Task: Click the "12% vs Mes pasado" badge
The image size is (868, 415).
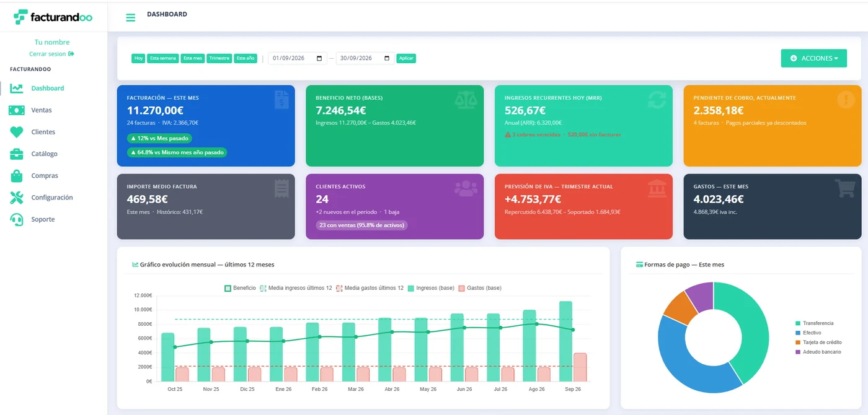Action: pos(160,138)
